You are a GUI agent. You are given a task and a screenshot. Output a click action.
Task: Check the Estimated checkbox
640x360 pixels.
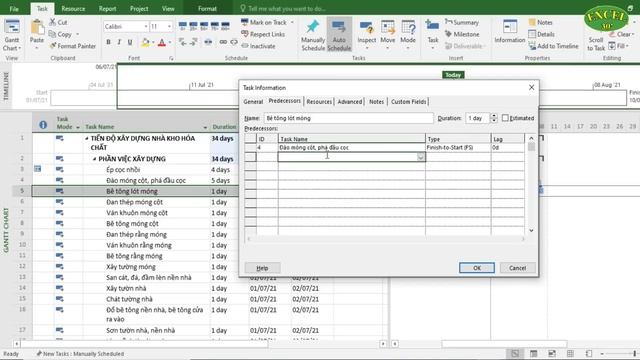tap(505, 118)
